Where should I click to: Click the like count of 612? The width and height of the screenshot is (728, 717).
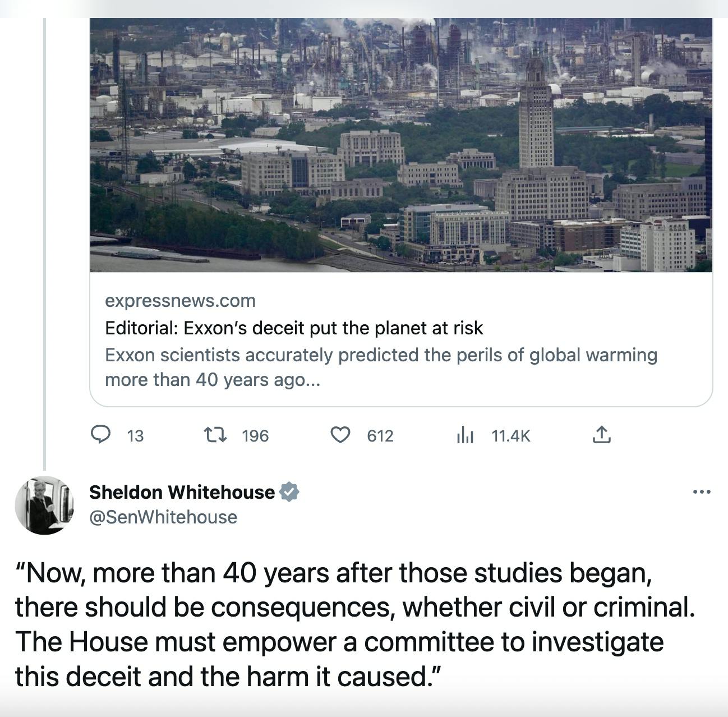click(380, 436)
